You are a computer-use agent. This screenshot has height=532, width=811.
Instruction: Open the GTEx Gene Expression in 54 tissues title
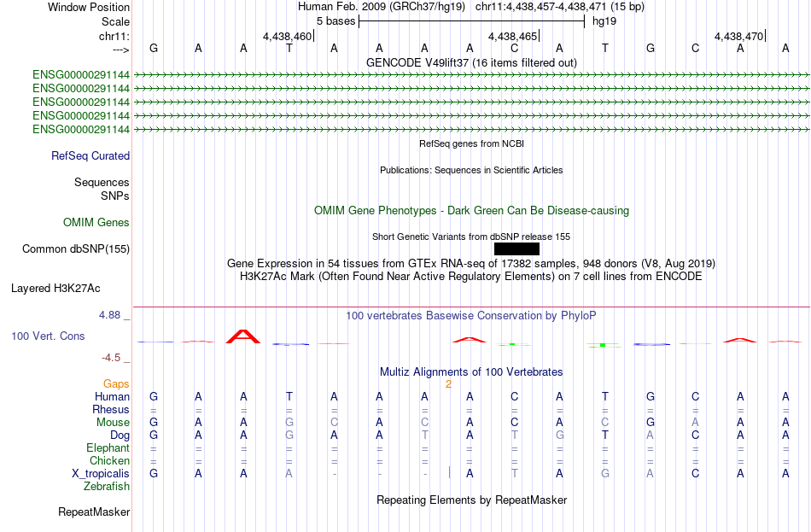coord(471,263)
